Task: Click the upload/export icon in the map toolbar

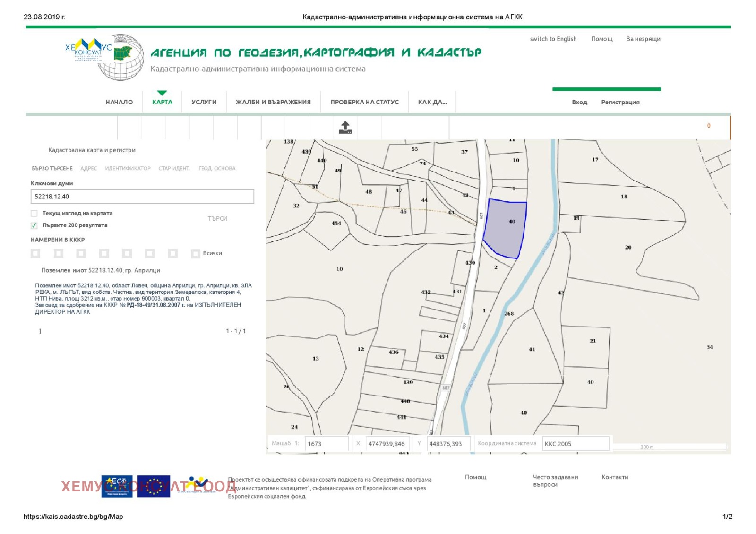Action: tap(345, 128)
